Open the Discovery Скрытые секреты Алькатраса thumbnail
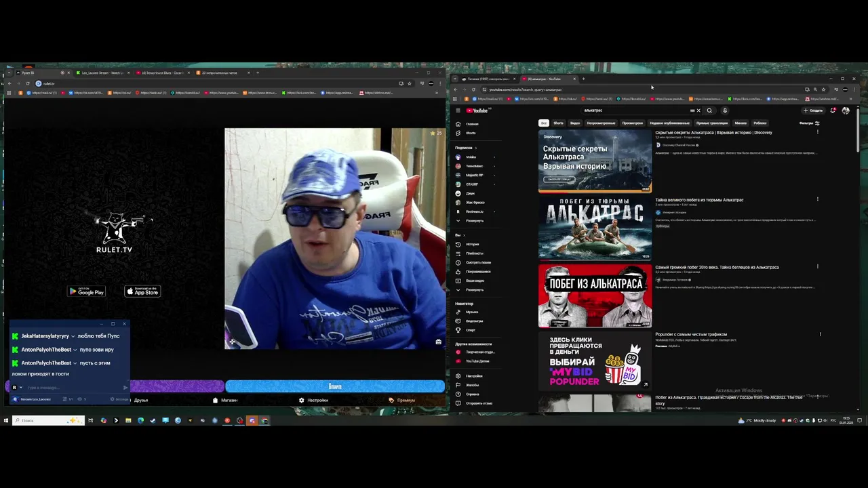This screenshot has height=488, width=868. tap(595, 161)
